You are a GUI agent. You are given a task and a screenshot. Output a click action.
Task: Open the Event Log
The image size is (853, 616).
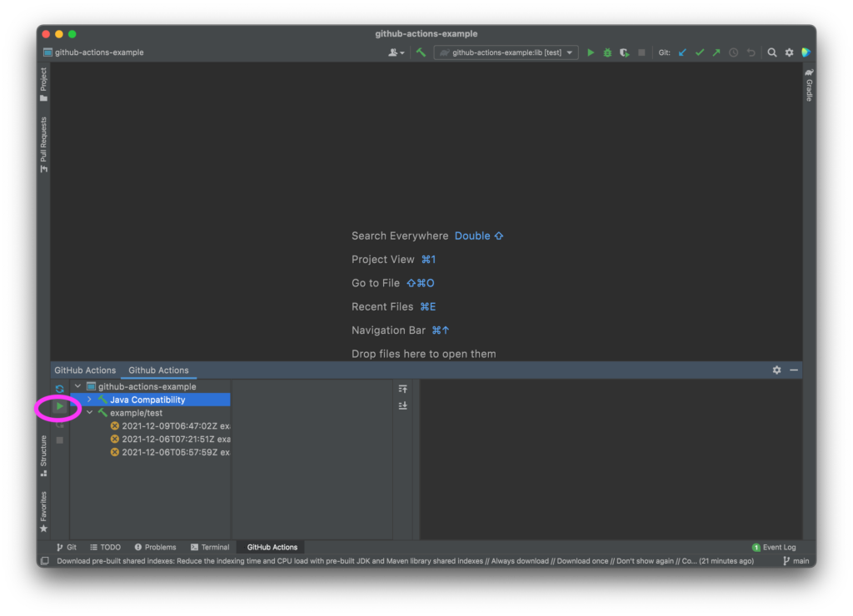(774, 547)
